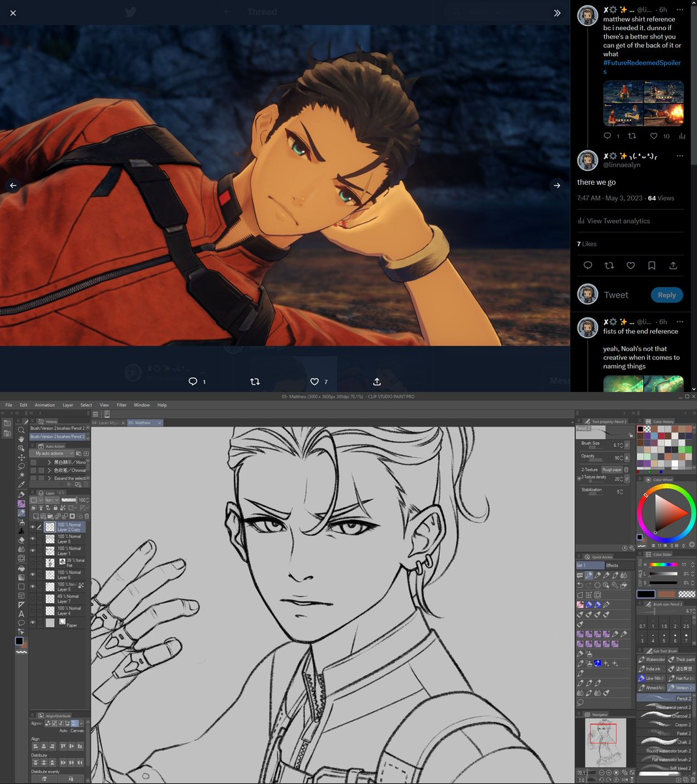This screenshot has height=784, width=697.
Task: Click the Reply button on Twitter
Action: click(x=666, y=295)
